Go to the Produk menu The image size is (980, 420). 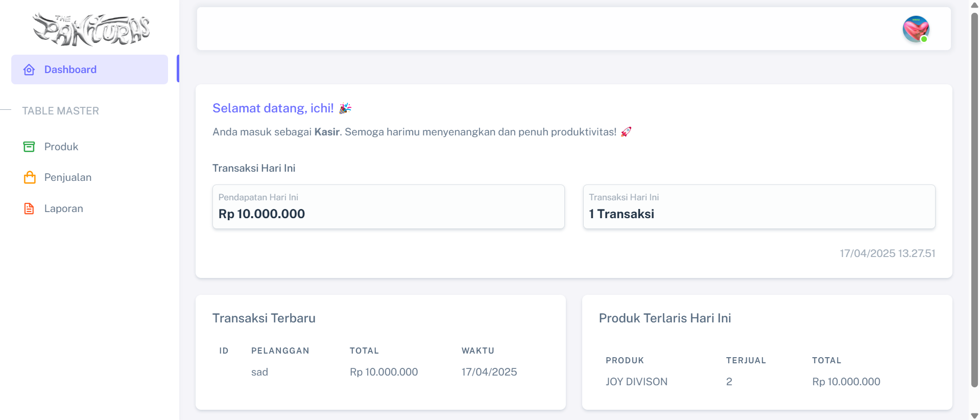61,147
